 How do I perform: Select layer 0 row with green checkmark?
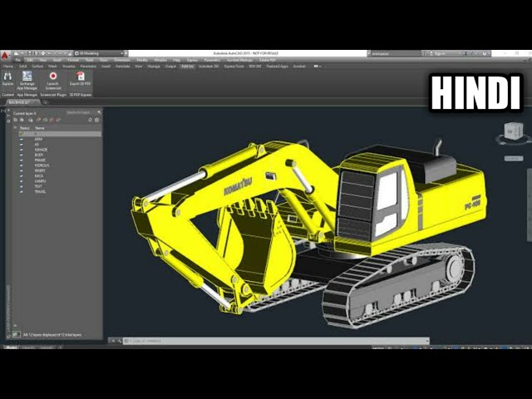[60, 134]
